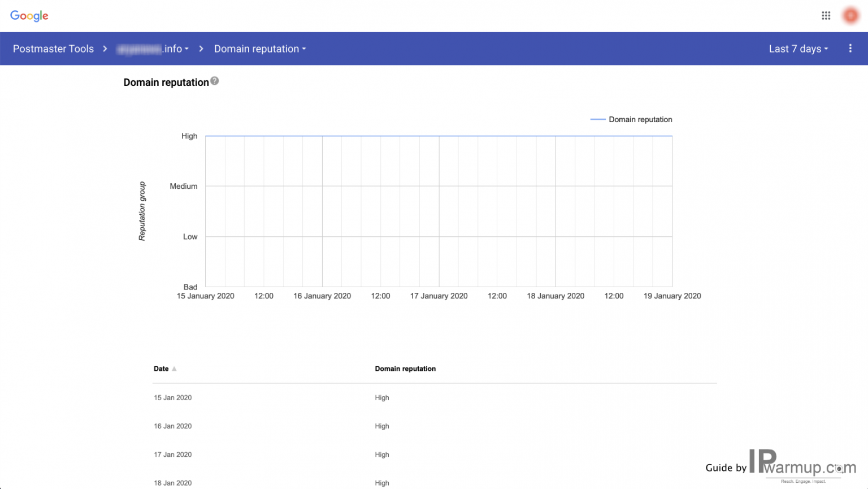868x489 pixels.
Task: Click the Google logo
Action: click(29, 16)
